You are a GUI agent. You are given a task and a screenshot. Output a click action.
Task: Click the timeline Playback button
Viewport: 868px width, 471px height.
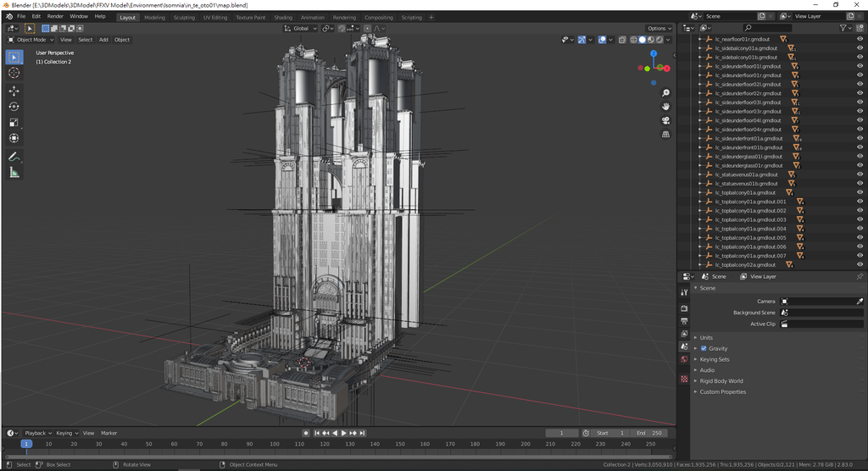tap(37, 434)
